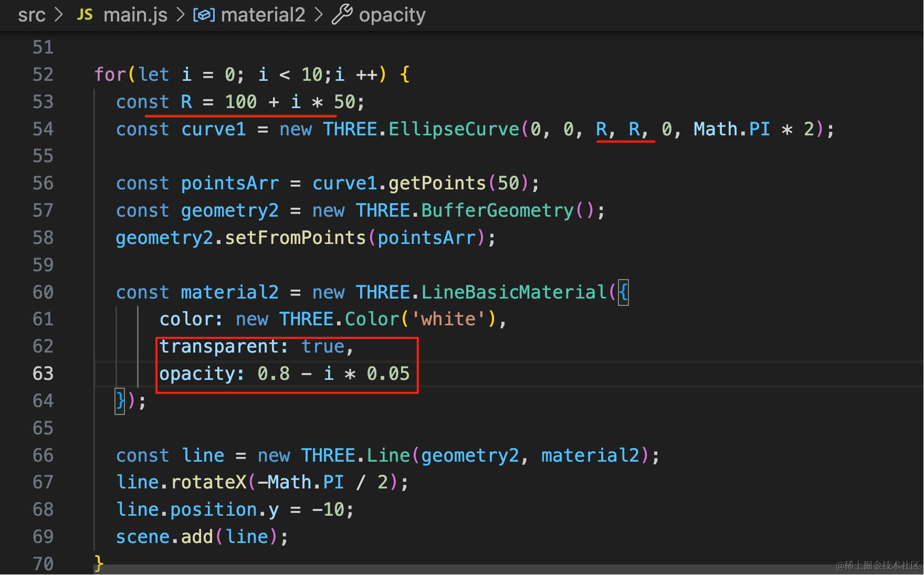The image size is (924, 575).
Task: Click 'pointsArr' variable on line 56
Action: tap(230, 184)
